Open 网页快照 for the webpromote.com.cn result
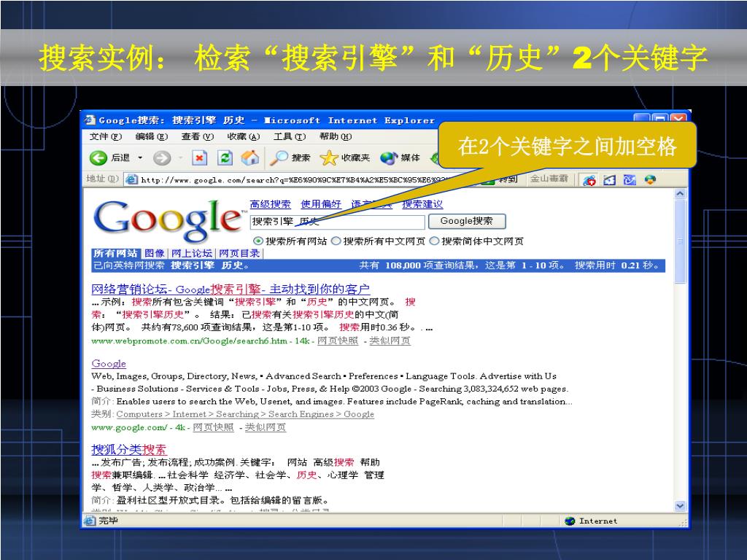 337,341
